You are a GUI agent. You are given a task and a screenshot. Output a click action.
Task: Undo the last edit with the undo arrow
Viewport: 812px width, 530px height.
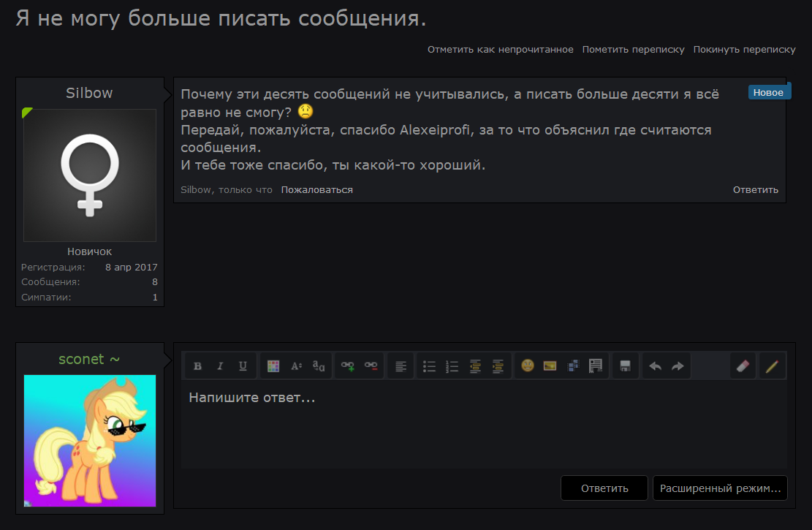tap(655, 366)
